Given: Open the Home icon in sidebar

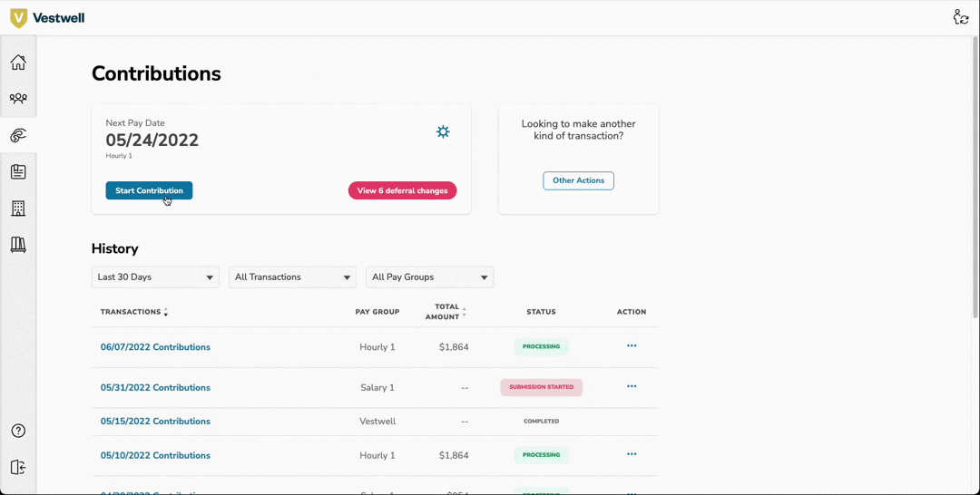Looking at the screenshot, I should tap(18, 63).
